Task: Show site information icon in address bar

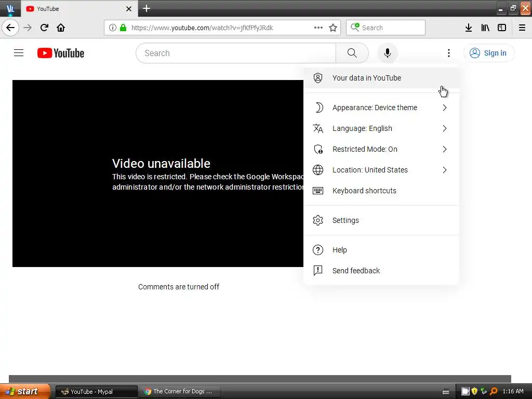Action: point(113,28)
